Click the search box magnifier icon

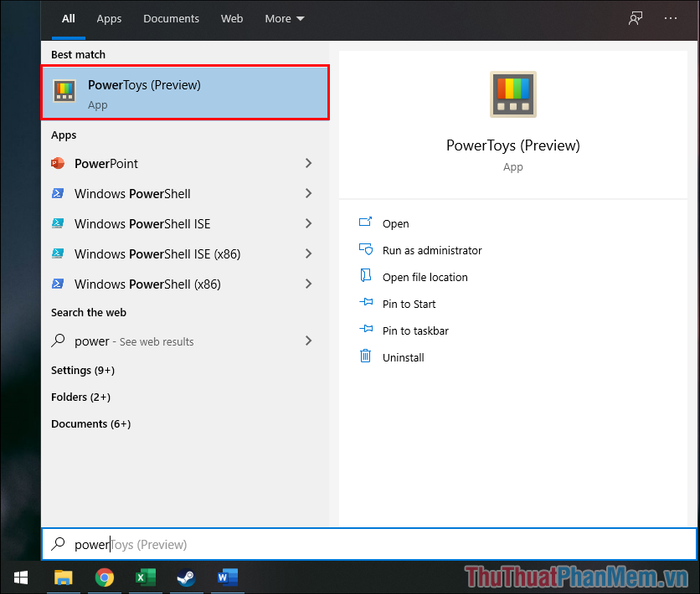[58, 544]
